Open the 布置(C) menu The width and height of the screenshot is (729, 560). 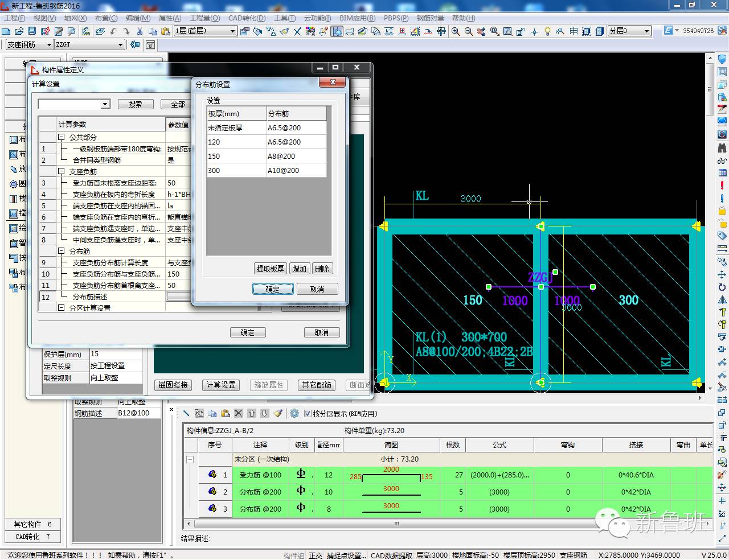107,18
